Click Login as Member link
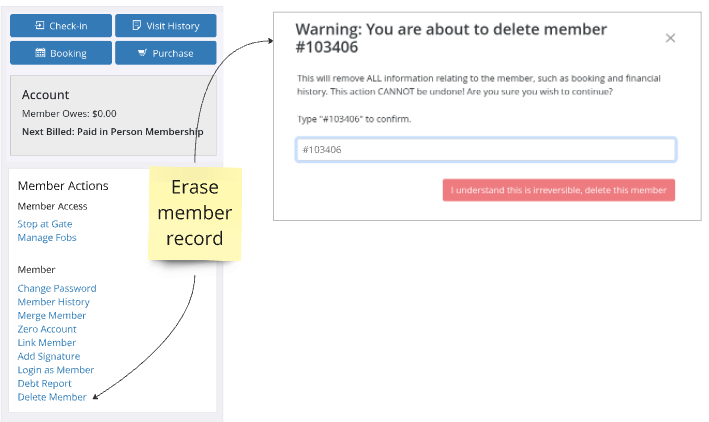Screen dimensions: 709x422 (56, 370)
